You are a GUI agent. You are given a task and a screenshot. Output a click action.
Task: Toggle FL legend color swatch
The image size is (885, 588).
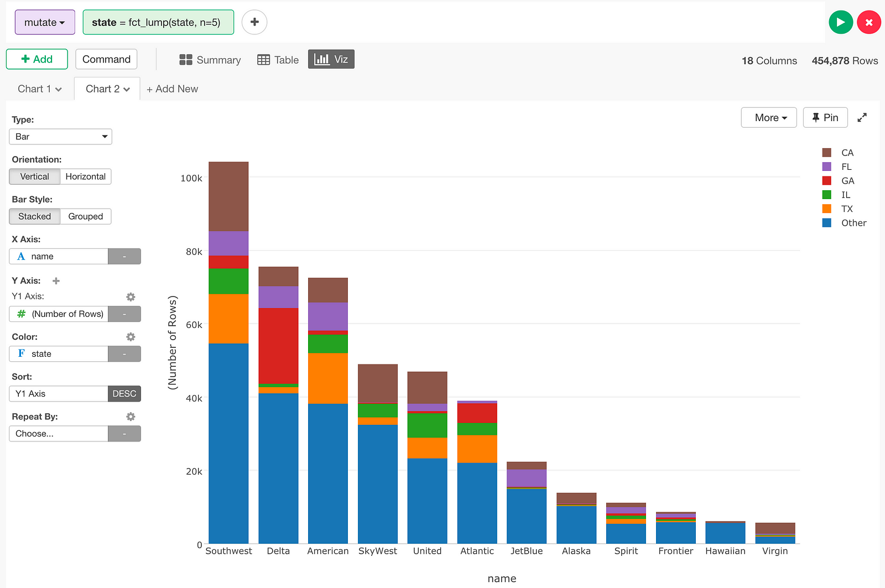827,166
